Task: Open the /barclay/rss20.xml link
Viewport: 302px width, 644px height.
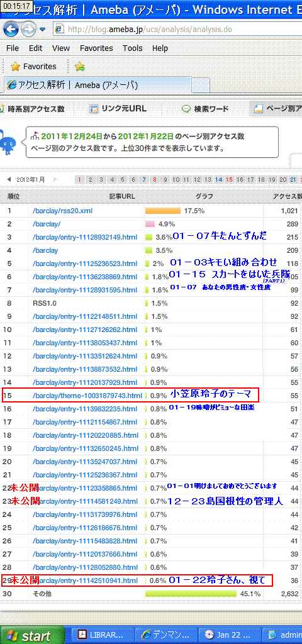Action: [x=62, y=211]
